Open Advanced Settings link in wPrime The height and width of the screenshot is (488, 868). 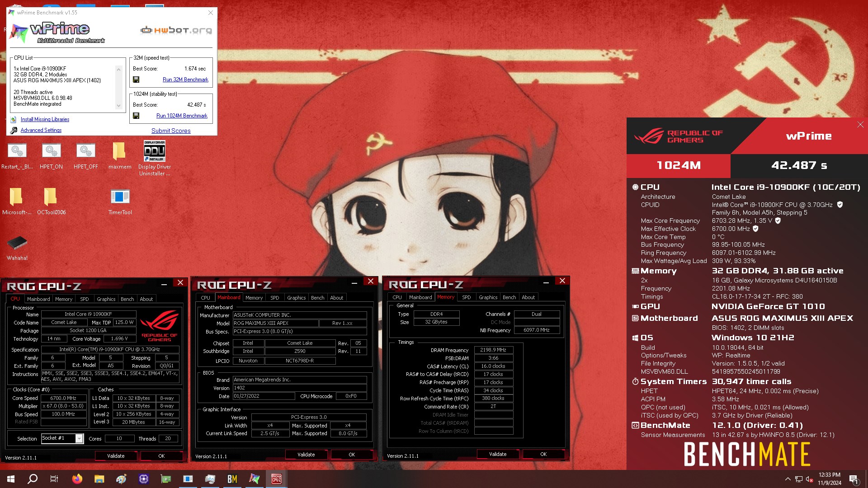coord(41,130)
